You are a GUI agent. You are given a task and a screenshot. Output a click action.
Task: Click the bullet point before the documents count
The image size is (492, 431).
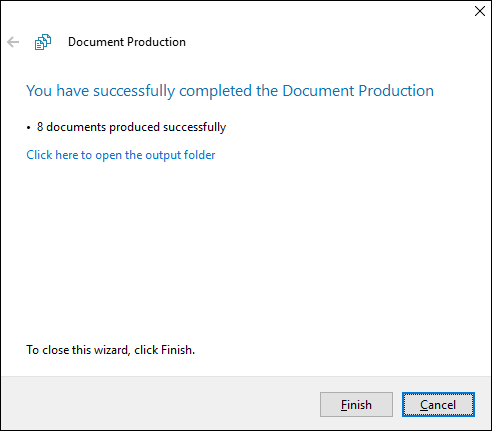point(29,128)
